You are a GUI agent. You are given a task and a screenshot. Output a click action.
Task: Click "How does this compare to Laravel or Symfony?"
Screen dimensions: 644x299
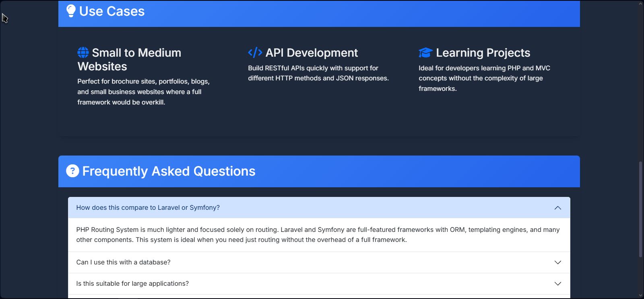[x=148, y=208]
